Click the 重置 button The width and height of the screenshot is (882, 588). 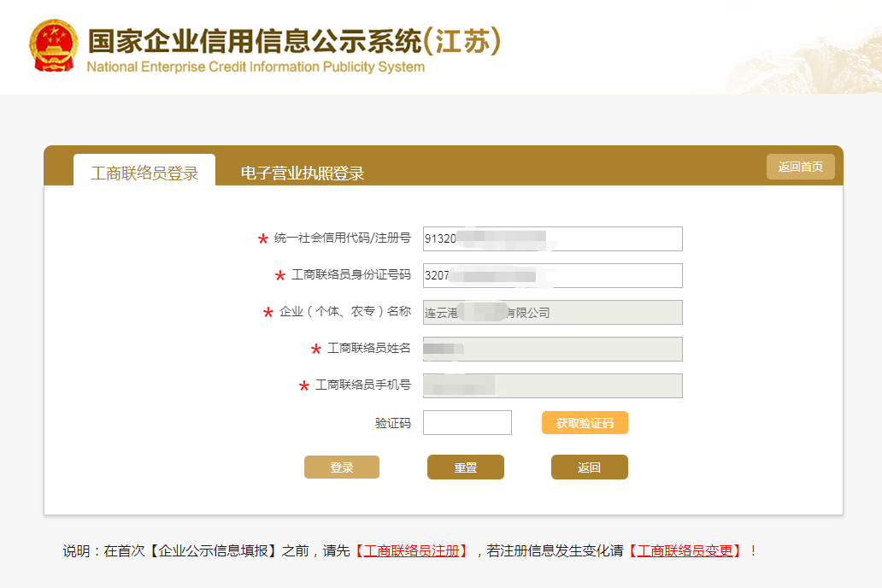tap(466, 467)
